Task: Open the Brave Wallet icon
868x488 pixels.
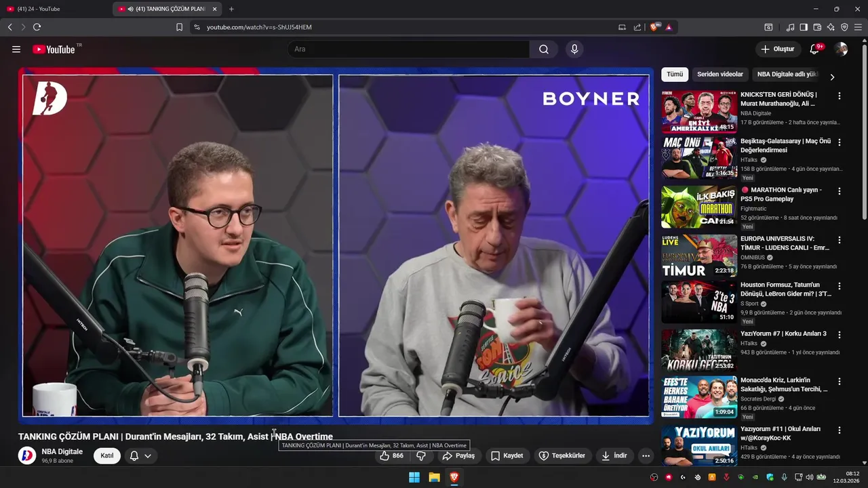Action: (x=817, y=27)
